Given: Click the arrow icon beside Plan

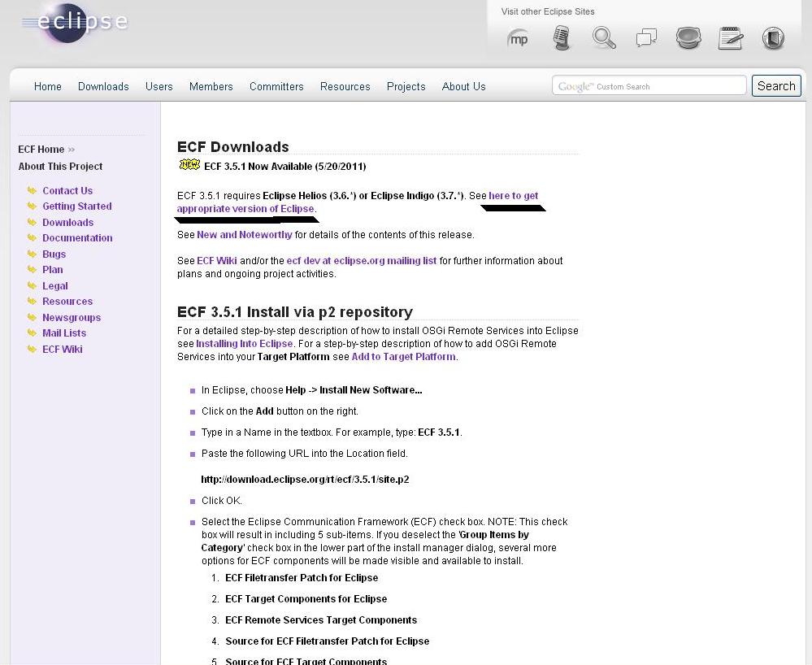Looking at the screenshot, I should tap(33, 269).
